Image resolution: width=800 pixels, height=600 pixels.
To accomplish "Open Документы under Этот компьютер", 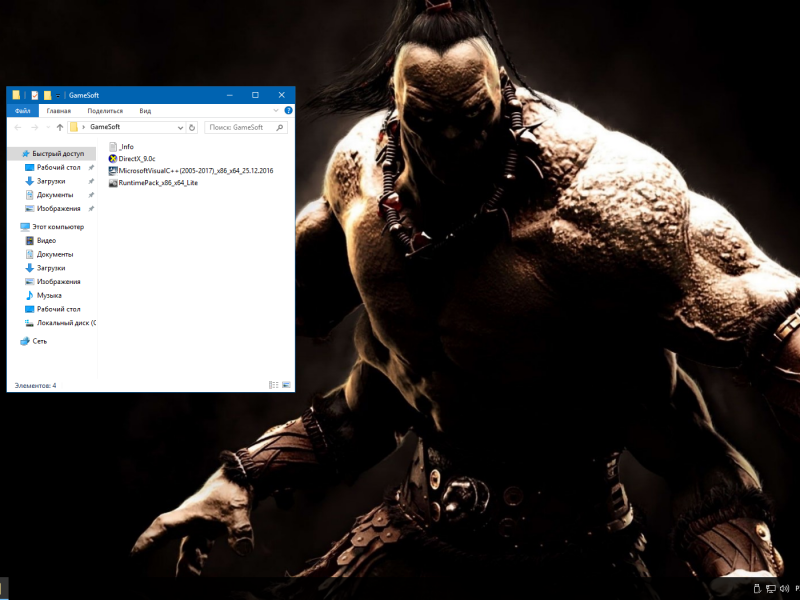I will coord(55,255).
